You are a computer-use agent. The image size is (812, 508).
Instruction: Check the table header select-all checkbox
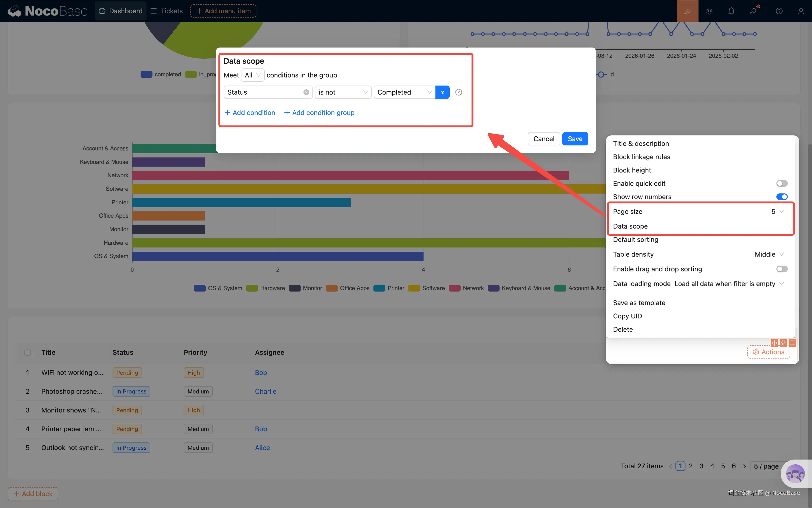(x=28, y=352)
